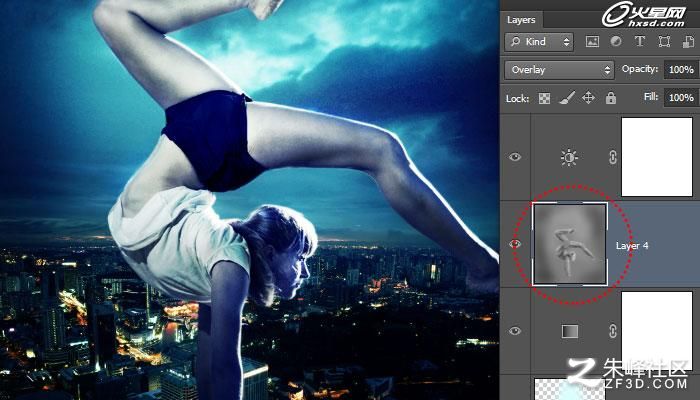The image size is (700, 400).
Task: Click the Layer 4 name
Action: pos(632,246)
